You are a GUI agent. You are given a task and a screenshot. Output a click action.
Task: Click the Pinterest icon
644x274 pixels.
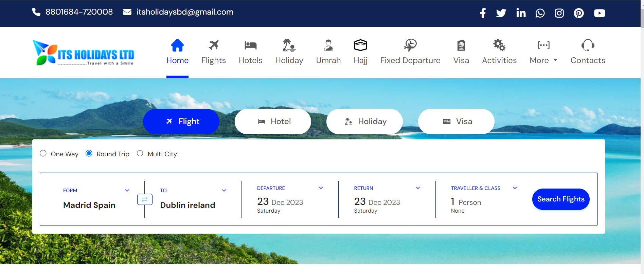point(578,13)
